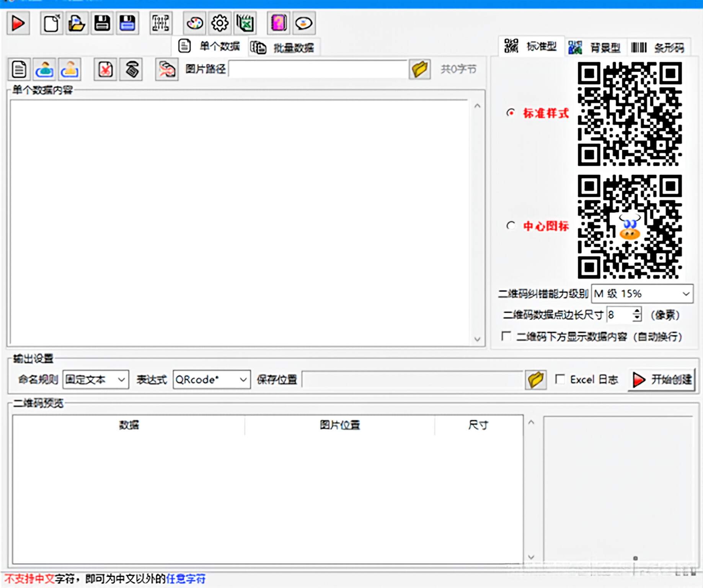This screenshot has width=703, height=588.
Task: Click the data size value field showing 8
Action: (x=619, y=315)
